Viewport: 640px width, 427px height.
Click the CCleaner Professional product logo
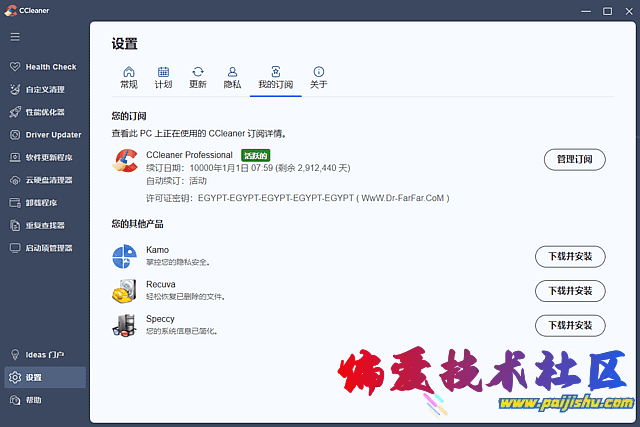tap(125, 161)
